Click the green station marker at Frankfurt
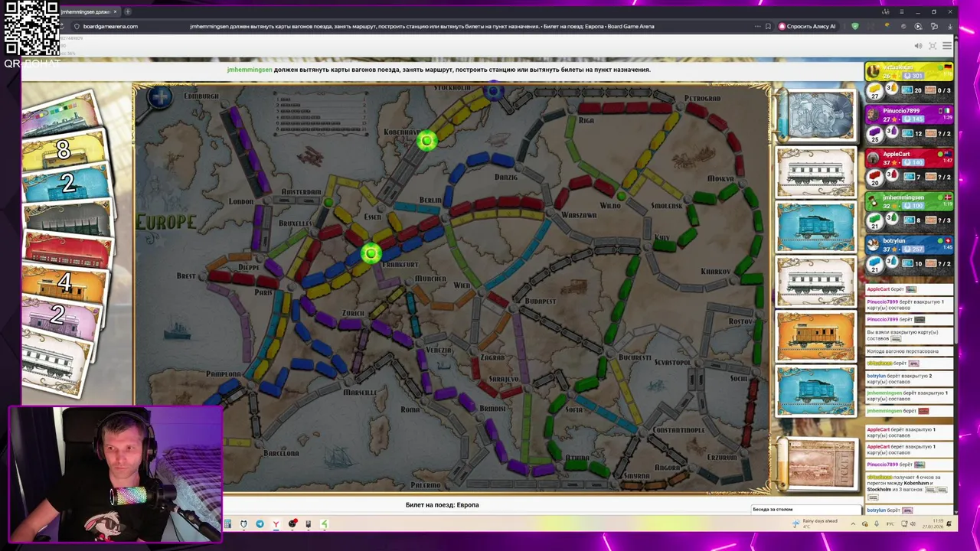The height and width of the screenshot is (551, 980). (371, 254)
